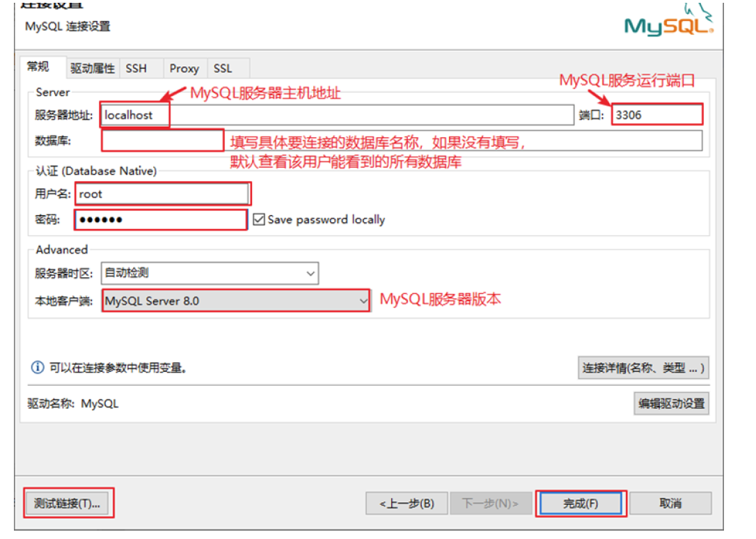The width and height of the screenshot is (756, 539).
Task: Click the Advanced group label
Action: 62,250
